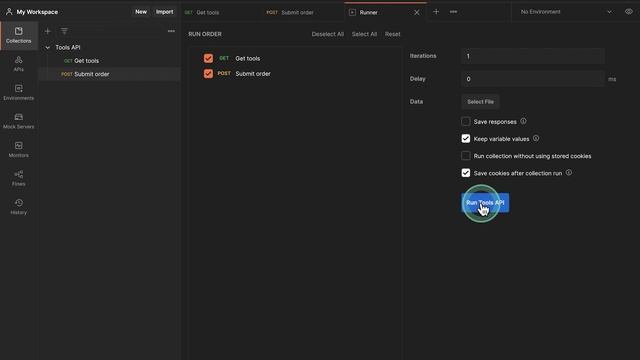Click Submit order name in run order

253,74
